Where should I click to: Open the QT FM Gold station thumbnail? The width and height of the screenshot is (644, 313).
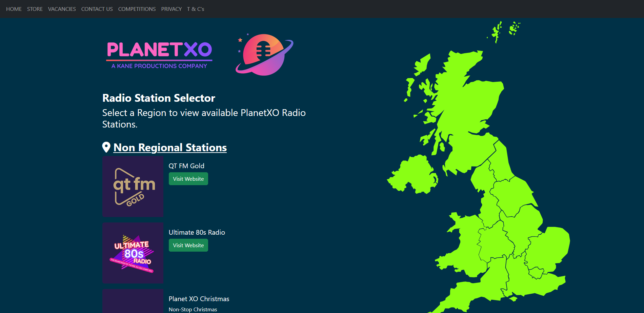coord(133,186)
